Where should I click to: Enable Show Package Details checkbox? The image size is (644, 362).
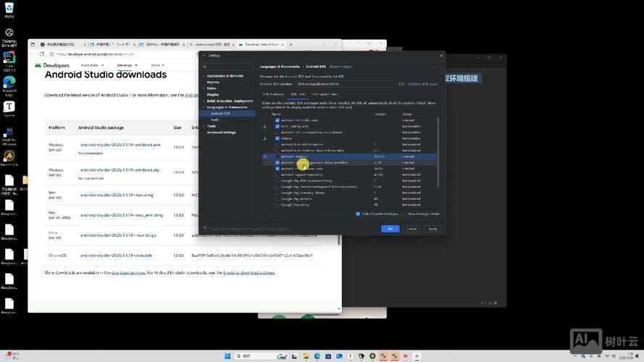(403, 214)
